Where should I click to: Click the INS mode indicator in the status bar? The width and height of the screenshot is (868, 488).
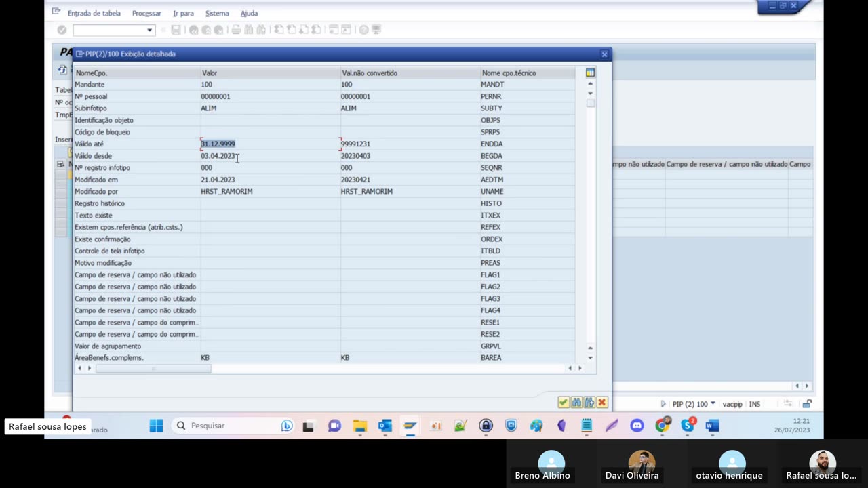click(x=754, y=404)
